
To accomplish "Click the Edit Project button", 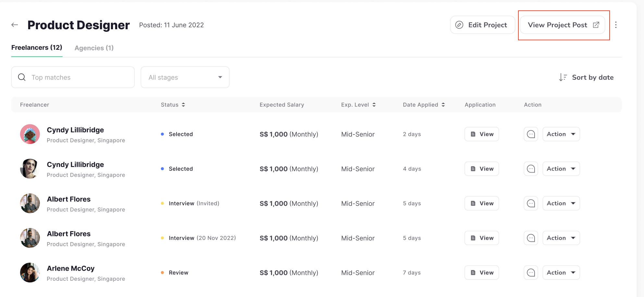I will click(x=482, y=25).
